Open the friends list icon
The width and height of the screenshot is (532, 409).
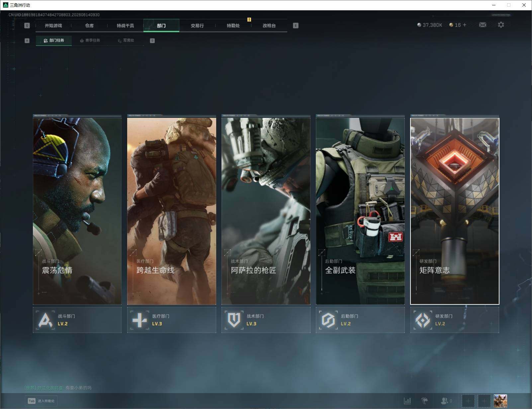click(444, 401)
